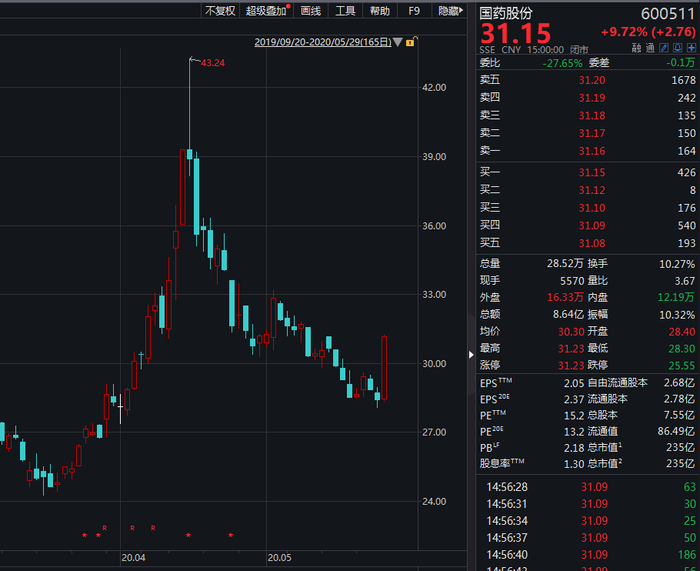Image resolution: width=700 pixels, height=571 pixels.
Task: Click the 内盘 value 12.19万
Action: click(x=676, y=297)
